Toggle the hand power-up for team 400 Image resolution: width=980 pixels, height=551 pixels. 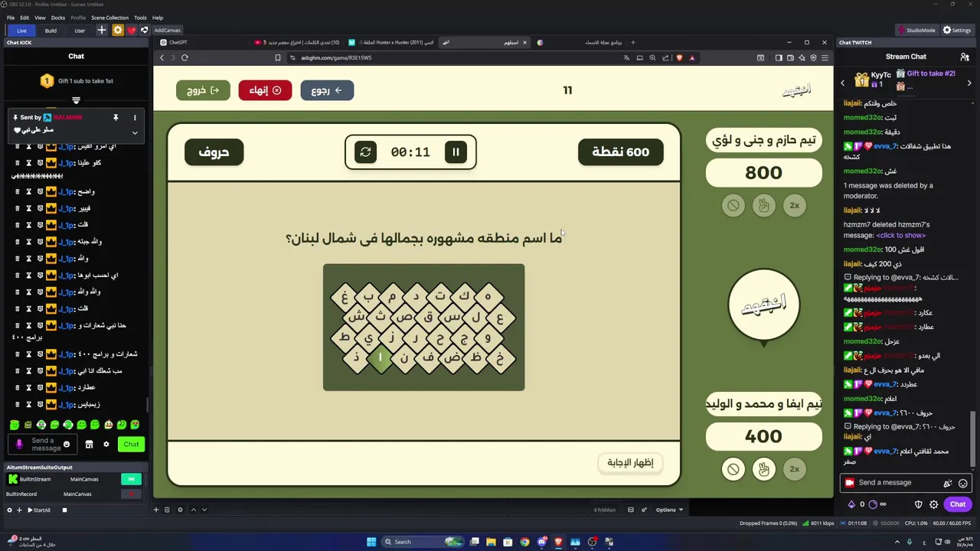(x=763, y=469)
